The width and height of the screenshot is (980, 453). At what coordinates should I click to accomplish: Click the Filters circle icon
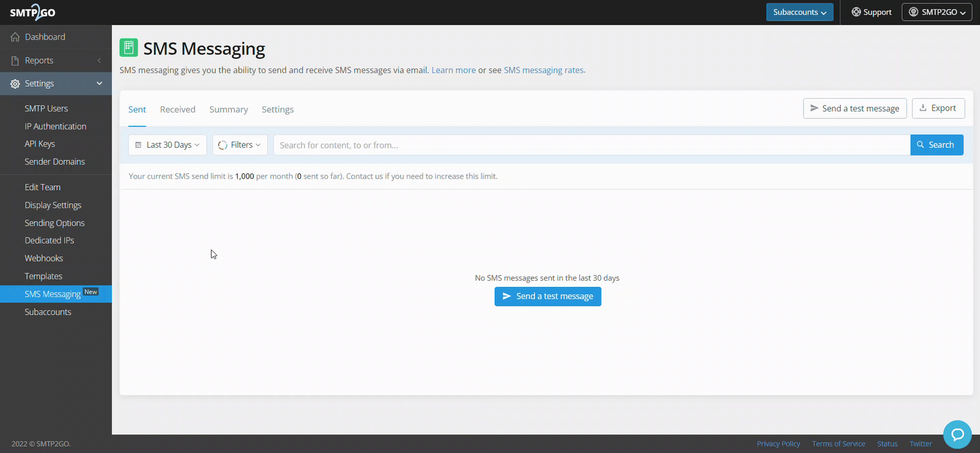coord(223,145)
